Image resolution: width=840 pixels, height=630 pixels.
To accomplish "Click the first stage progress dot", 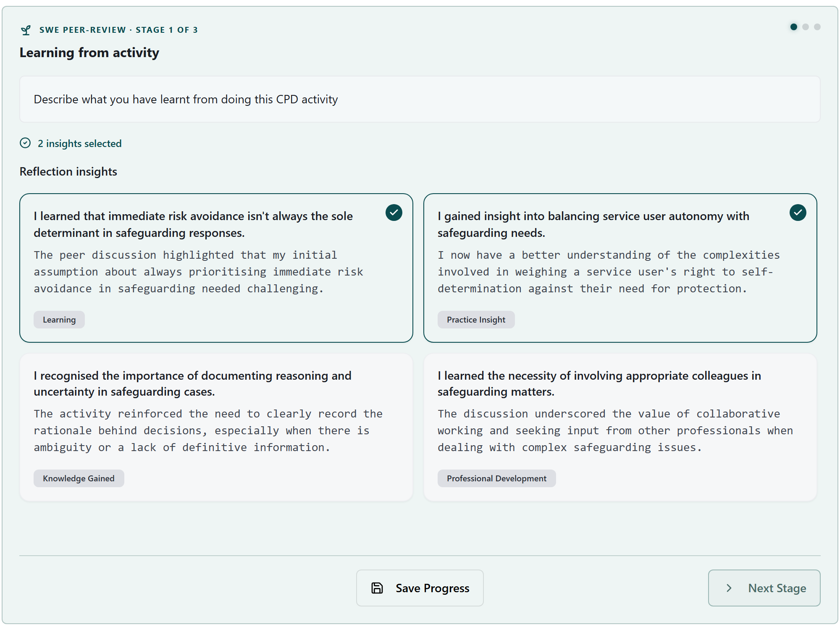I will [x=794, y=27].
